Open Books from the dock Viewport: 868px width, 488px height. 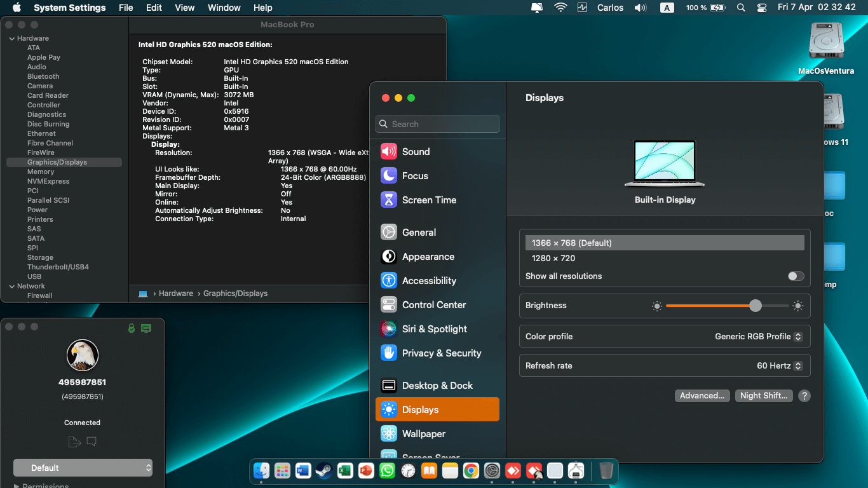click(429, 471)
